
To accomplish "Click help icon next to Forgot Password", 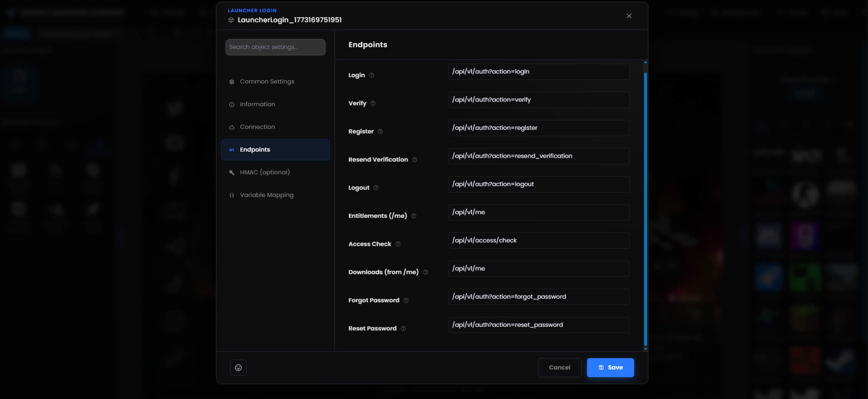I will [x=406, y=300].
